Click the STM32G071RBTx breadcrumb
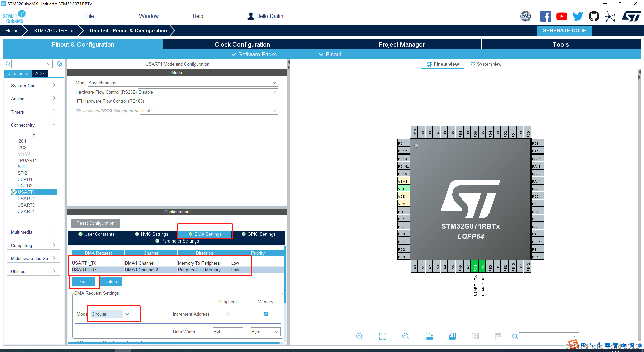Image resolution: width=644 pixels, height=352 pixels. pos(53,31)
